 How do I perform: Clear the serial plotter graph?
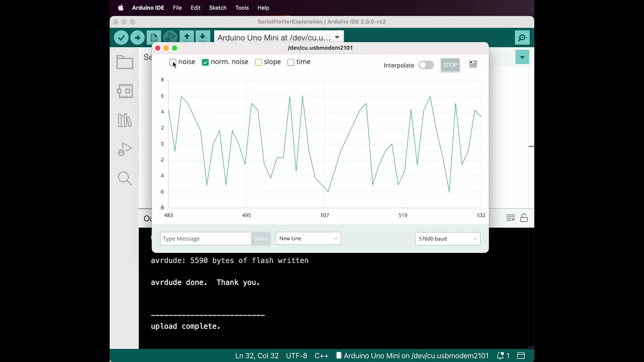coord(473,64)
